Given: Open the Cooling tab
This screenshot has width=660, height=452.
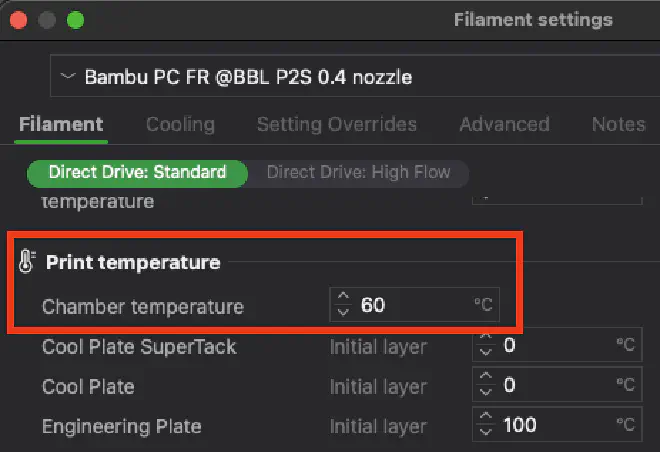Looking at the screenshot, I should [x=180, y=124].
